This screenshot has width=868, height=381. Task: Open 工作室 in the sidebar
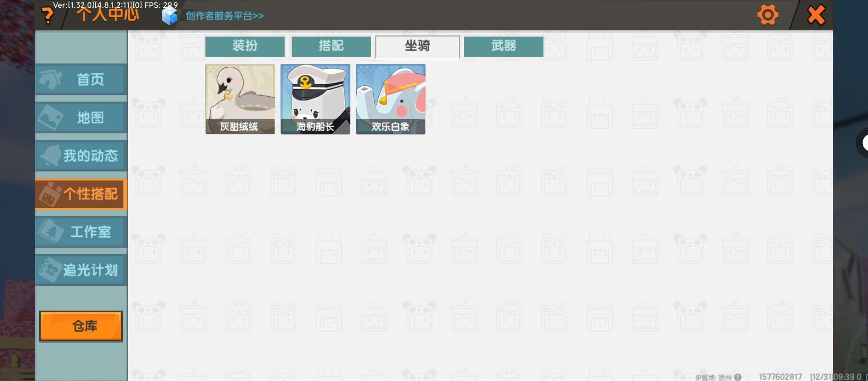pos(81,232)
